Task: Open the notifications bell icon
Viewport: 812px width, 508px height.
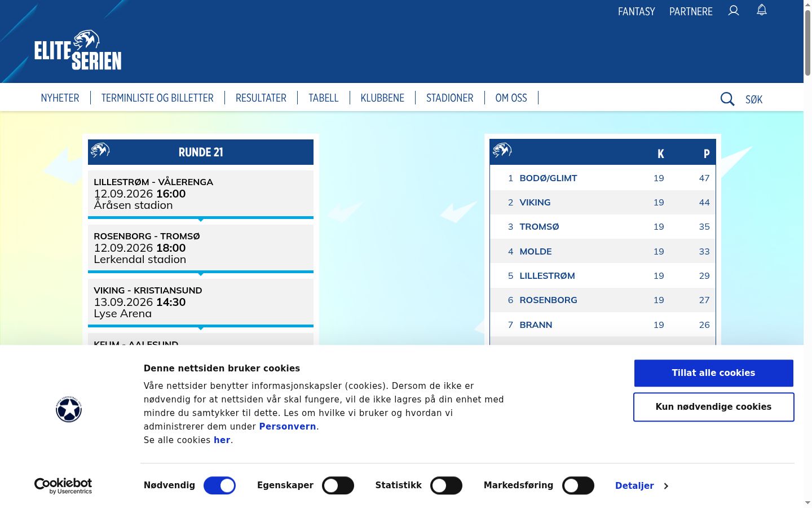Action: (762, 10)
